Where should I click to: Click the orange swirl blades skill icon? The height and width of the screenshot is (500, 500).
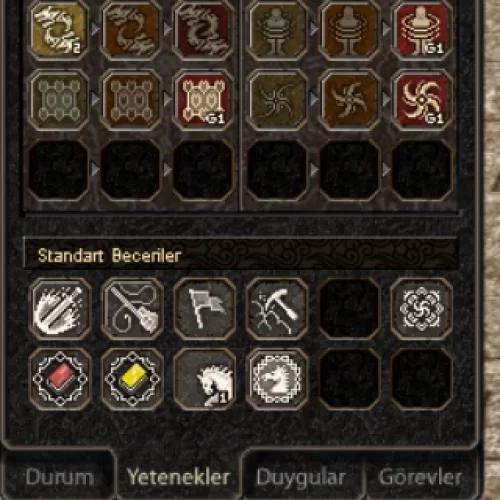pyautogui.click(x=349, y=100)
